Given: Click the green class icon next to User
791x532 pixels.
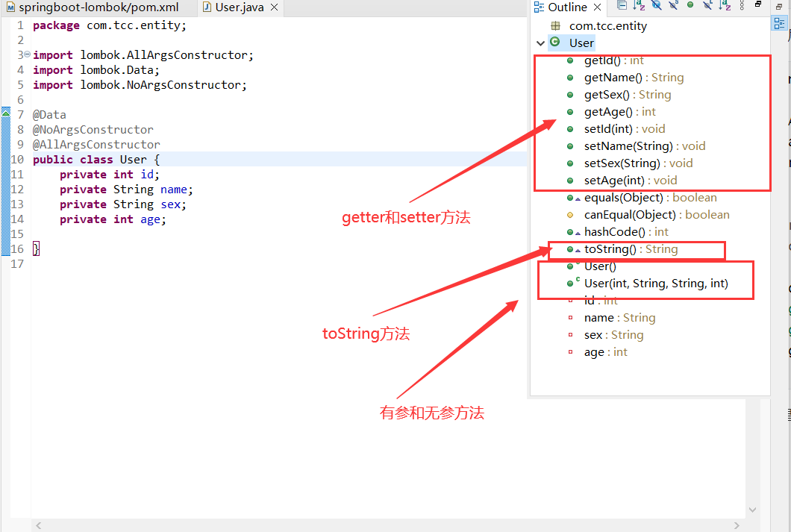Looking at the screenshot, I should [x=555, y=43].
